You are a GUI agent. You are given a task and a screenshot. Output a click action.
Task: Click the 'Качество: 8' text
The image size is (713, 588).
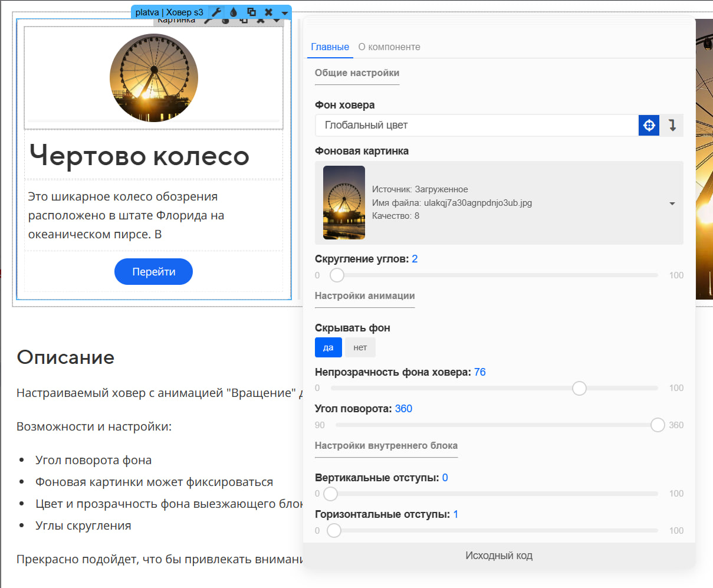(x=396, y=216)
